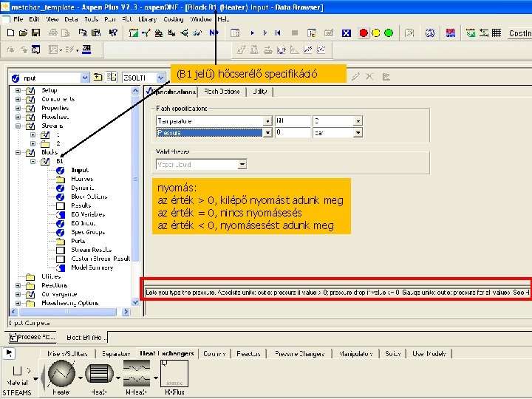This screenshot has width=532, height=399.
Task: Select Dynamic item in tree
Action: 83,188
